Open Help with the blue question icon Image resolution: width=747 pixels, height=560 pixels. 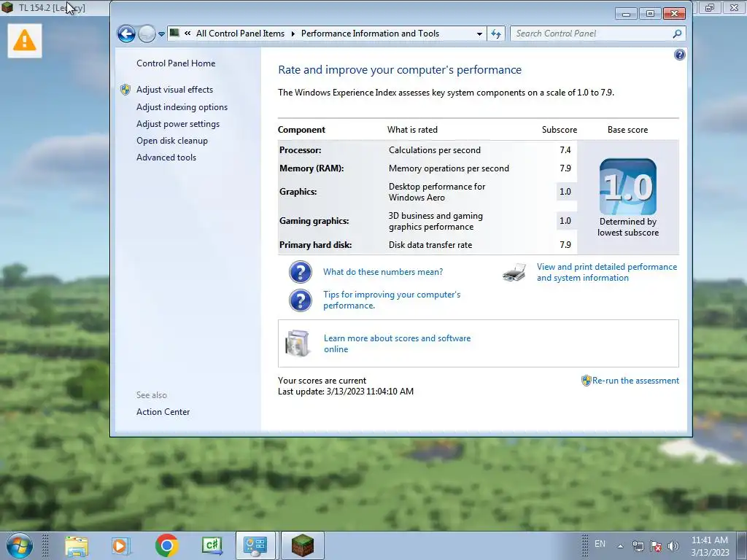[x=679, y=55]
